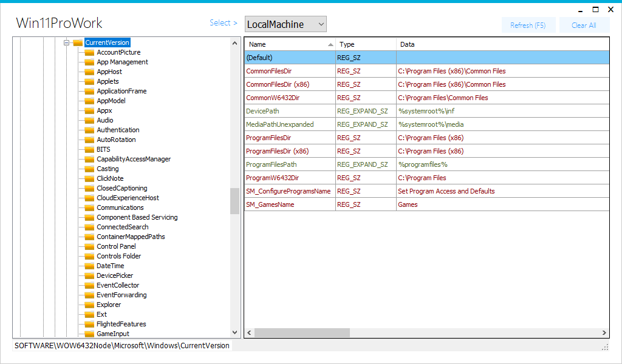Click the ContainerMappedPaths folder icon
This screenshot has width=622, height=364.
(x=90, y=237)
